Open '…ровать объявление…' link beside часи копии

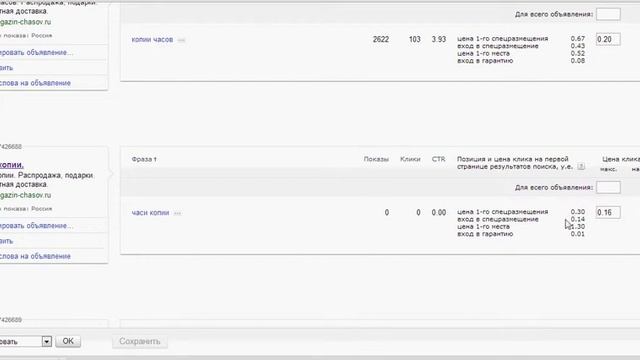coord(36,226)
